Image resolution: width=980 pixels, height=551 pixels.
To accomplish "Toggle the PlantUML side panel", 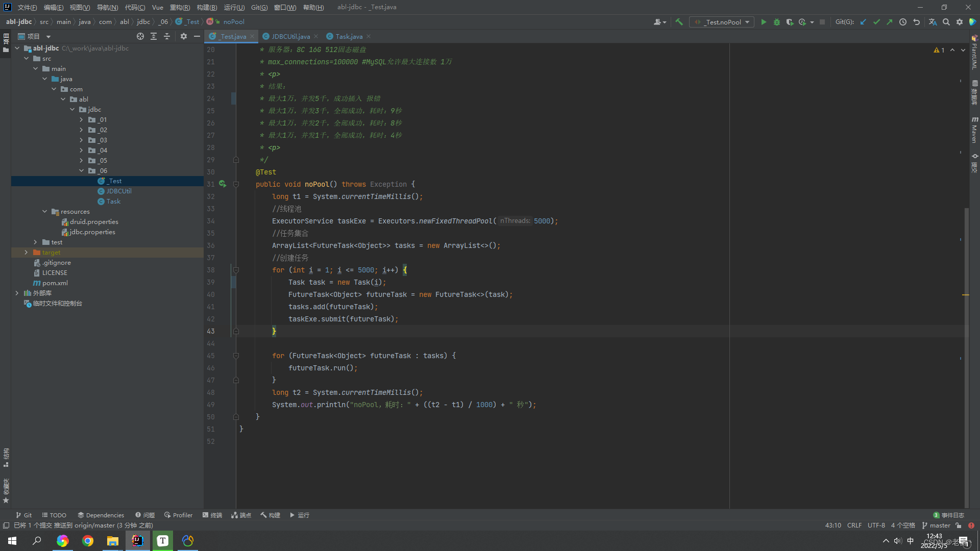I will [974, 53].
